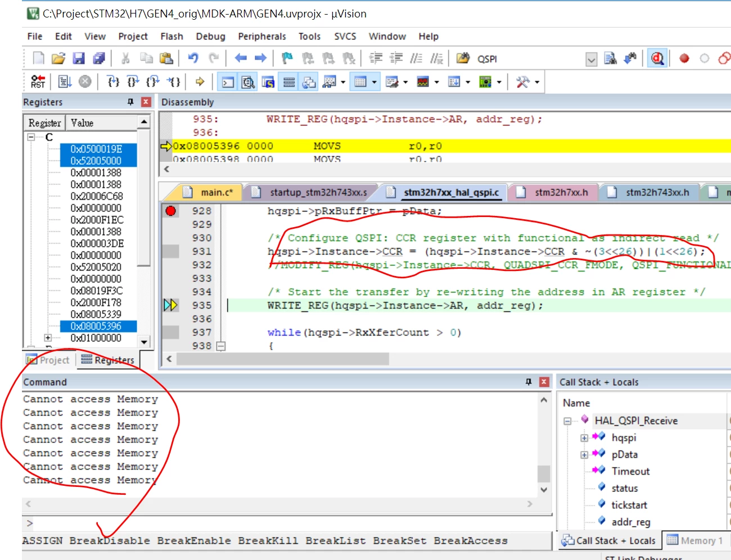Remove the breakpoint on line 928

coord(171,211)
